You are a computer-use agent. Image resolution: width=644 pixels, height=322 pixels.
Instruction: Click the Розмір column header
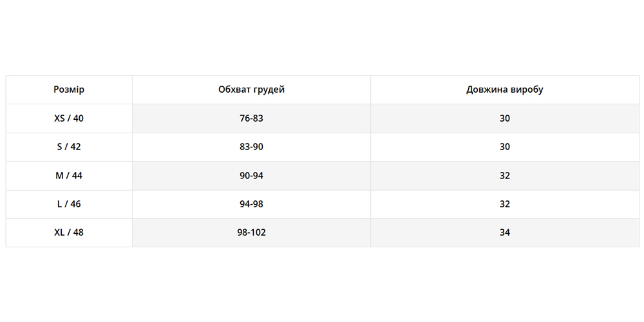(x=69, y=90)
